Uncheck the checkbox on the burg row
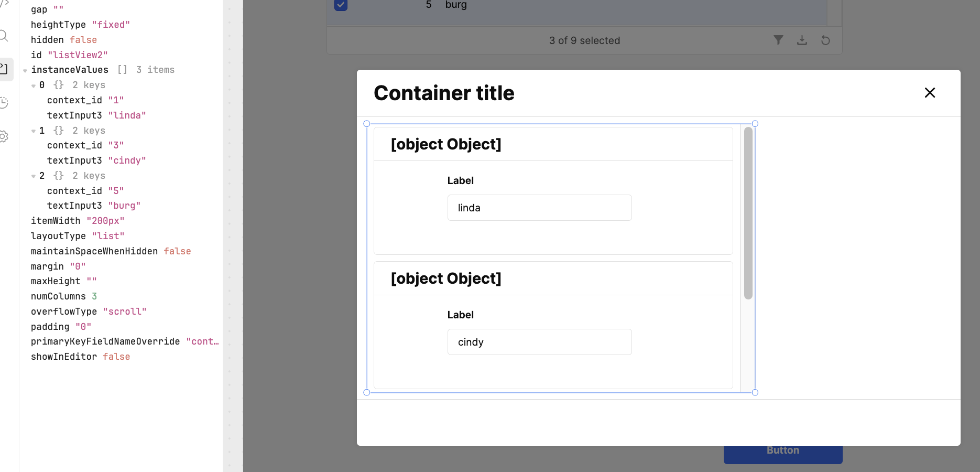980x472 pixels. pyautogui.click(x=341, y=5)
